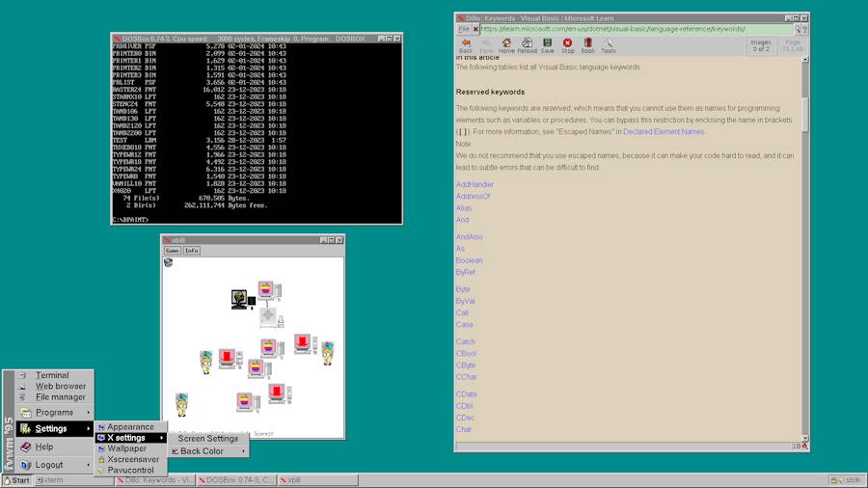The image size is (868, 488).
Task: Click the Appearance icon in Settings submenu
Action: (101, 427)
